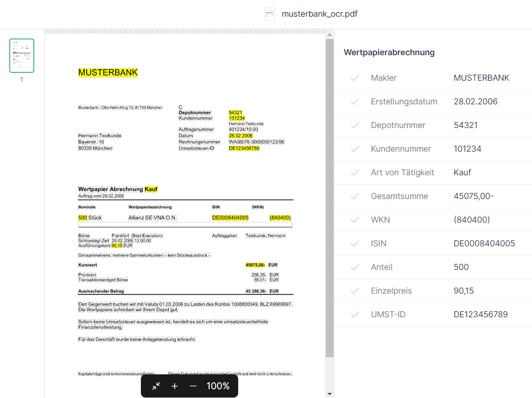This screenshot has height=398, width=532.
Task: Click highlighted depot number 54321 in document
Action: point(235,113)
